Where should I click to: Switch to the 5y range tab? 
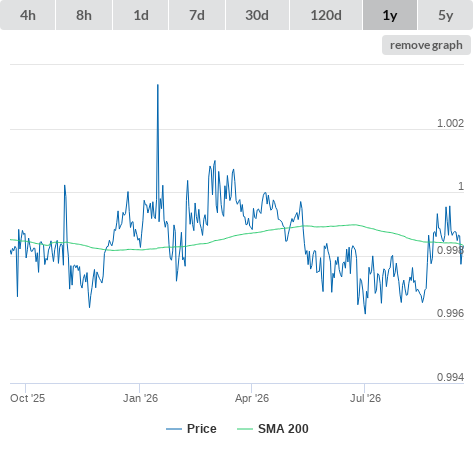click(x=446, y=15)
